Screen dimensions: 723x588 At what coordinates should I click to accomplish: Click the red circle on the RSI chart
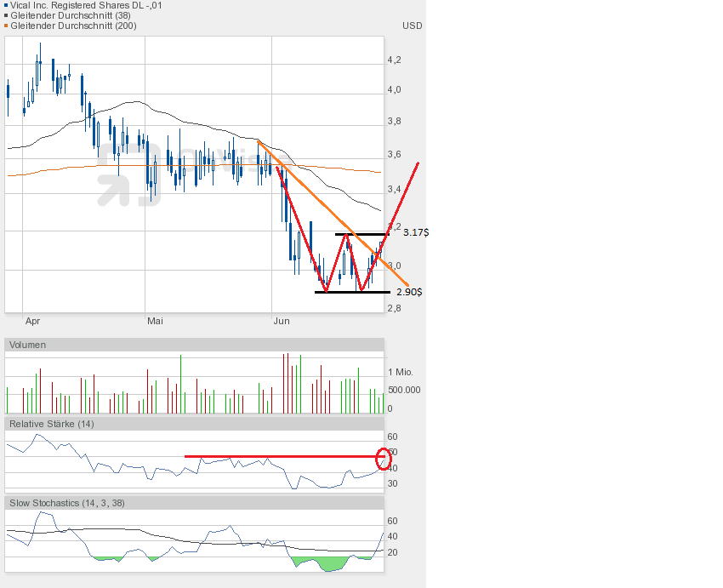point(384,459)
